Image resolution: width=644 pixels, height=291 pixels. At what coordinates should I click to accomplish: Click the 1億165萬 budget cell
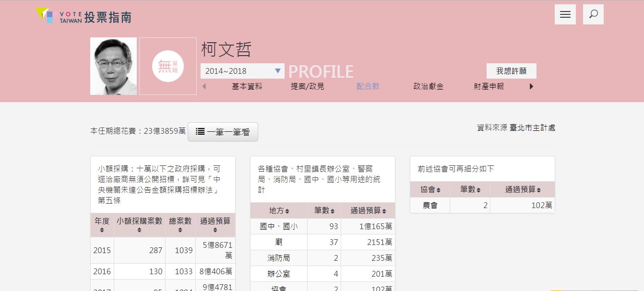pyautogui.click(x=368, y=226)
